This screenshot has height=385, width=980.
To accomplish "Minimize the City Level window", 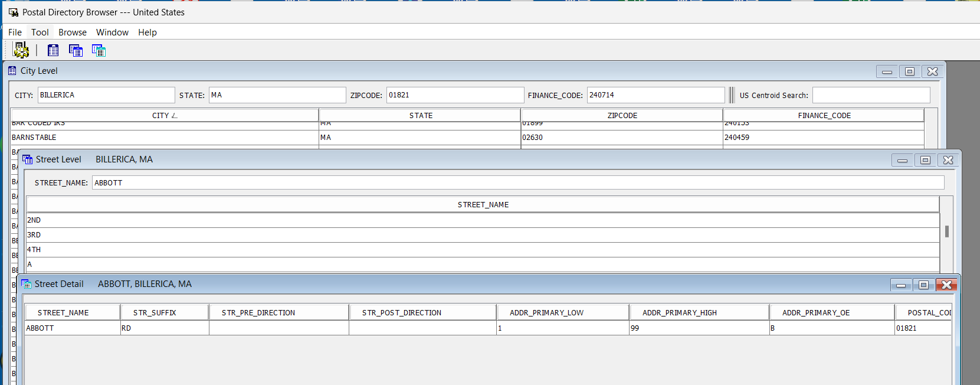I will (887, 71).
